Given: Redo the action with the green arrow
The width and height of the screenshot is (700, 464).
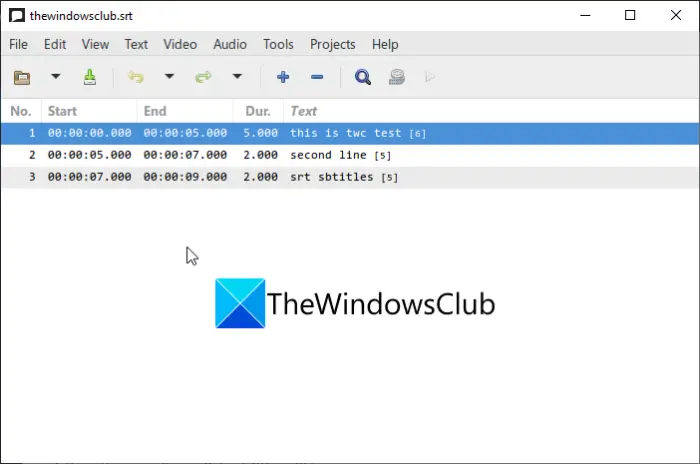Looking at the screenshot, I should (203, 77).
